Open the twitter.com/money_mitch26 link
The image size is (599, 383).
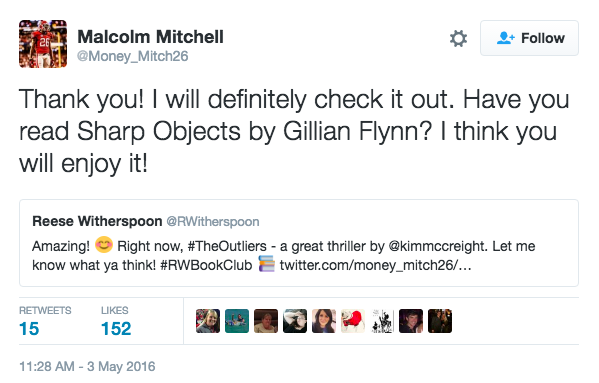point(375,265)
